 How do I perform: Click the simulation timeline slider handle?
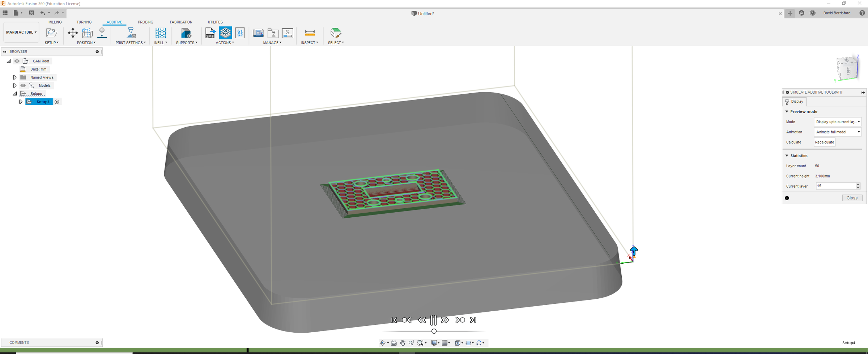pyautogui.click(x=434, y=331)
